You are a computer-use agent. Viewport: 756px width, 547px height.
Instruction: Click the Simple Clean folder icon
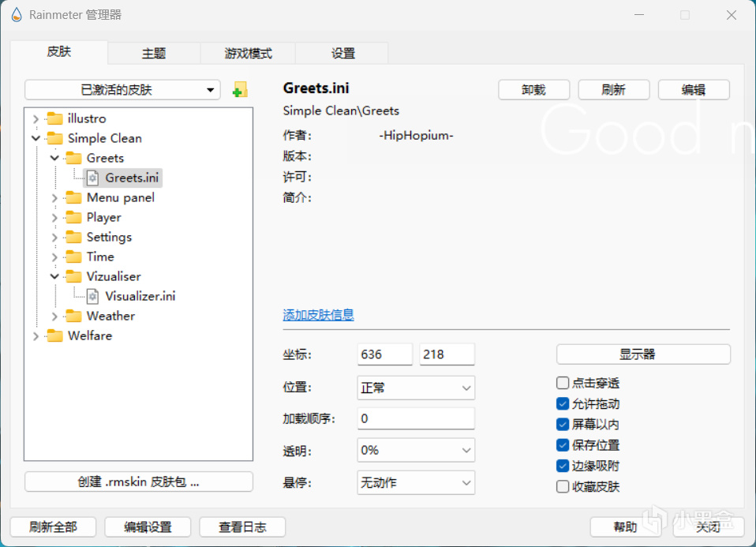(x=54, y=138)
